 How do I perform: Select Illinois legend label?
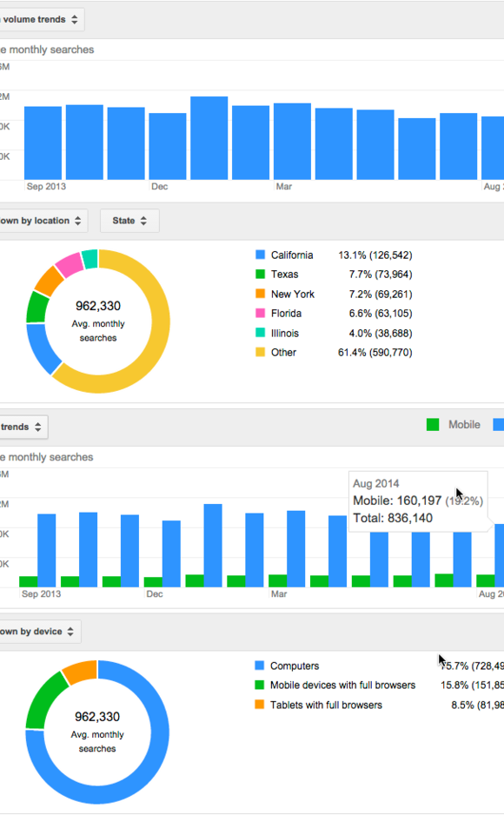[285, 333]
